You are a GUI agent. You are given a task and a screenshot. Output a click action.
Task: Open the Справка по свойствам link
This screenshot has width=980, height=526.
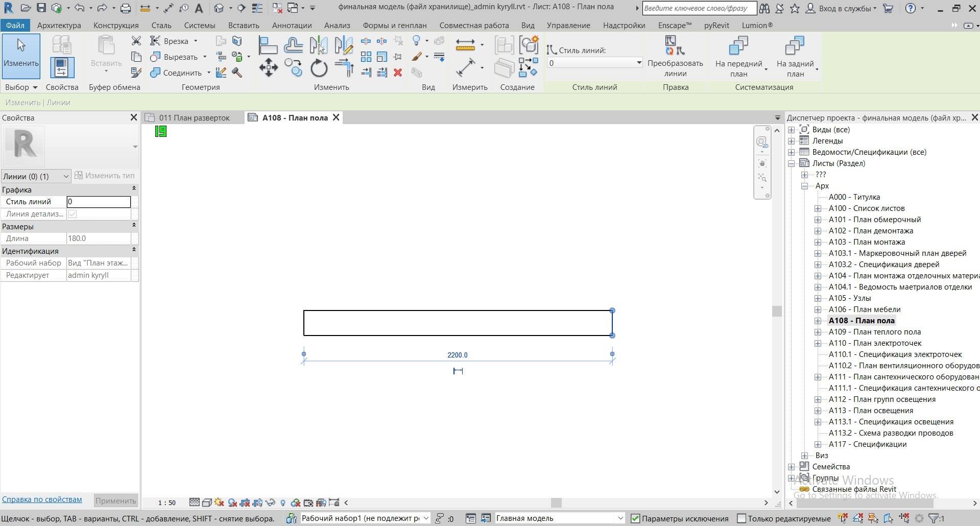tap(42, 499)
